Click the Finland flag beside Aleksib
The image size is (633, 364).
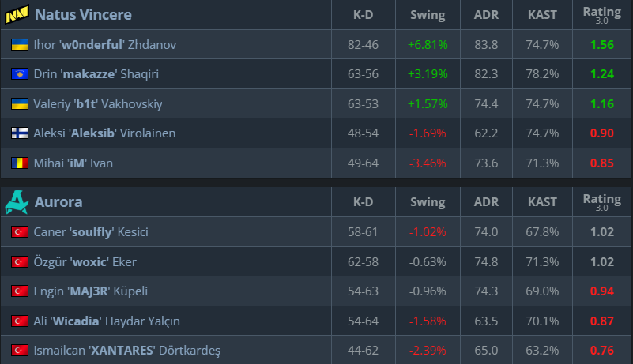click(x=19, y=133)
